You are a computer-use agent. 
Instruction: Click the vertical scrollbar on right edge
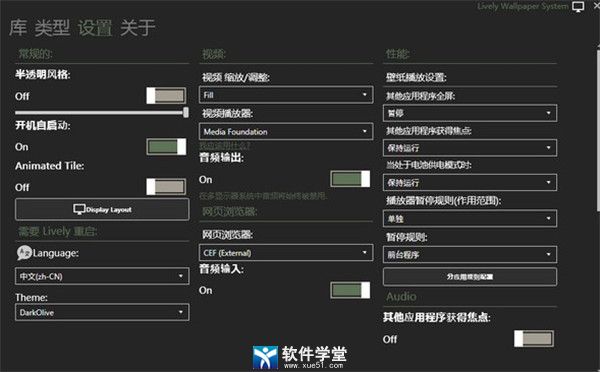click(x=598, y=130)
